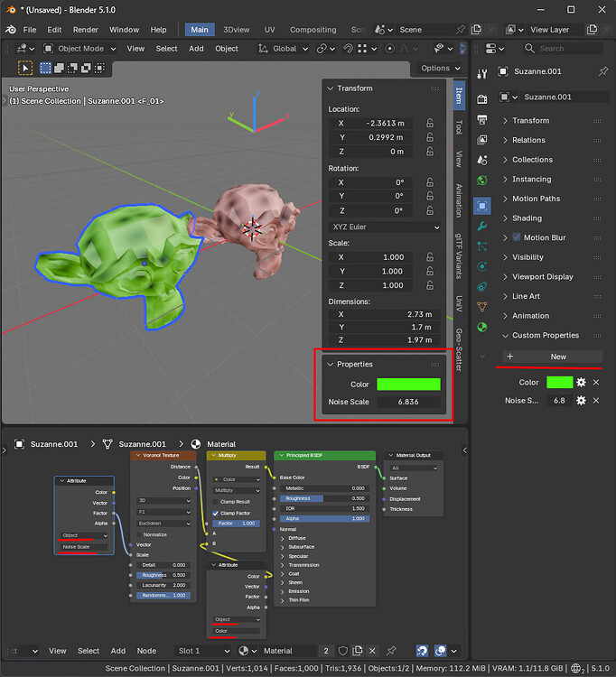Open the Particles properties tab icon
The width and height of the screenshot is (616, 677).
(x=482, y=246)
